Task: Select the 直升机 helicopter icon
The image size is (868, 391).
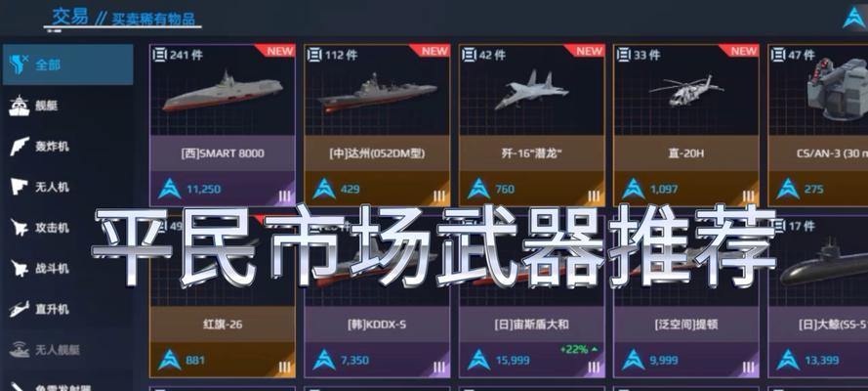Action: [20, 309]
